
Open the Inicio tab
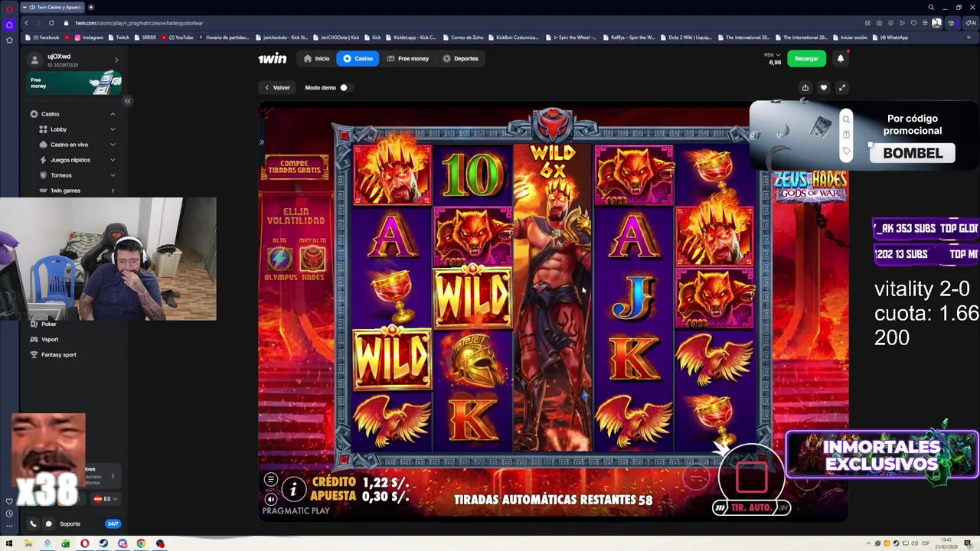click(317, 58)
